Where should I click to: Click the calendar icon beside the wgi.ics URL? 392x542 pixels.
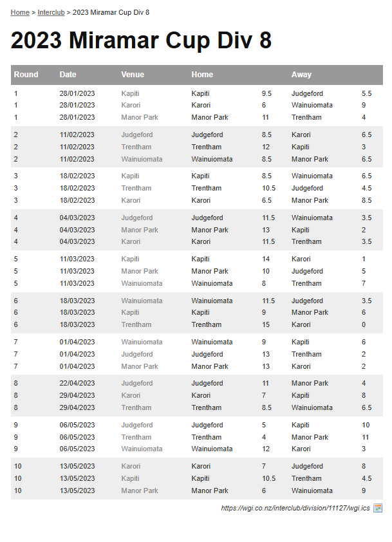tap(378, 508)
